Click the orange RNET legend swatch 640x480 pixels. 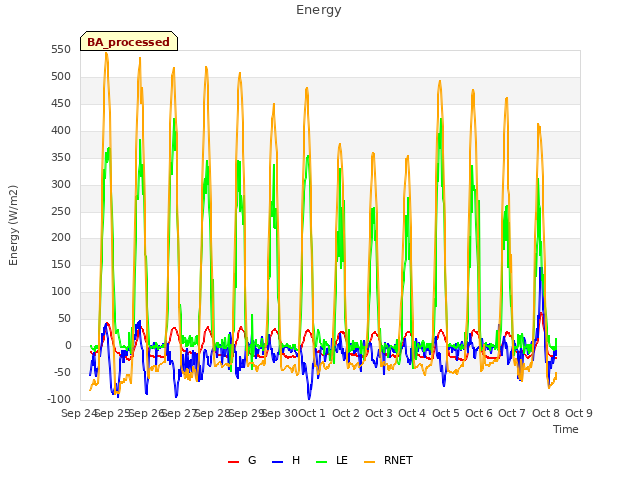coord(369,462)
